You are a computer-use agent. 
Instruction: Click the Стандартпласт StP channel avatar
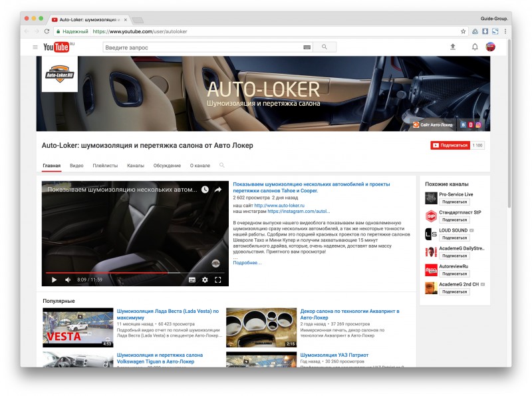431,216
